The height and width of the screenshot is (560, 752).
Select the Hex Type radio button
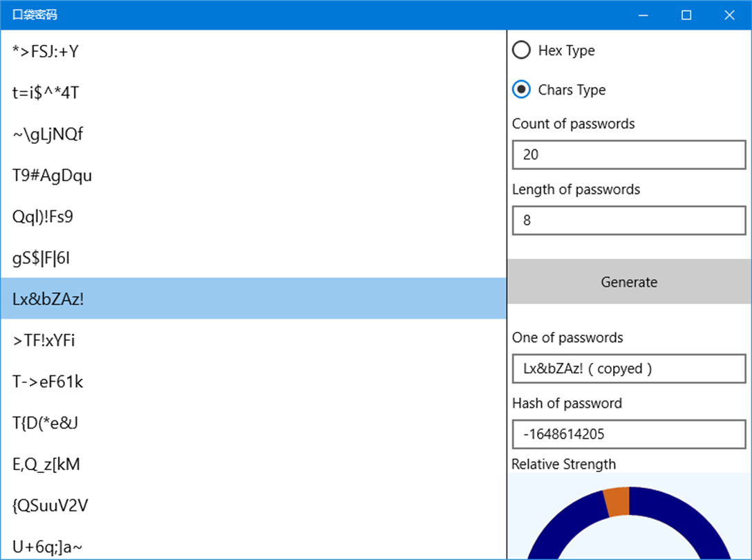pyautogui.click(x=521, y=50)
